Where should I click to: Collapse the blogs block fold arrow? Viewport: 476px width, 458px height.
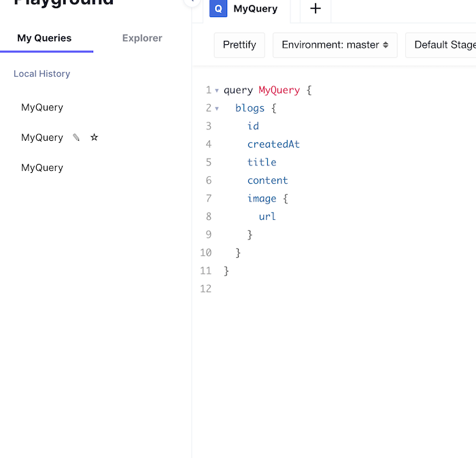tap(217, 108)
